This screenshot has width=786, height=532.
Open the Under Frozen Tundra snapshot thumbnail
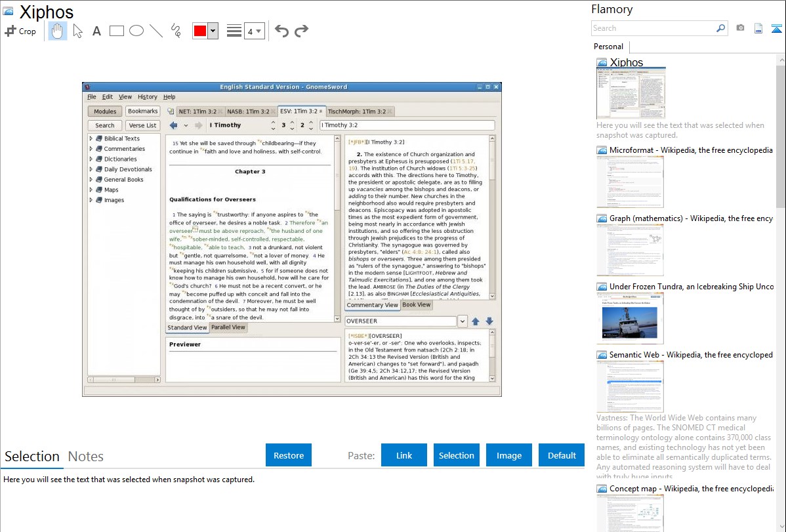coord(630,318)
